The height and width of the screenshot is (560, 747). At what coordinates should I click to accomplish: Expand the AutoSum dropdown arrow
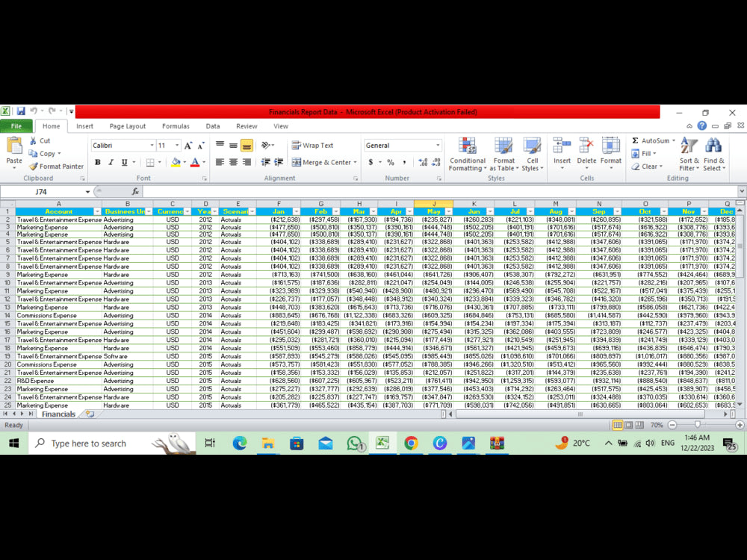click(x=674, y=140)
